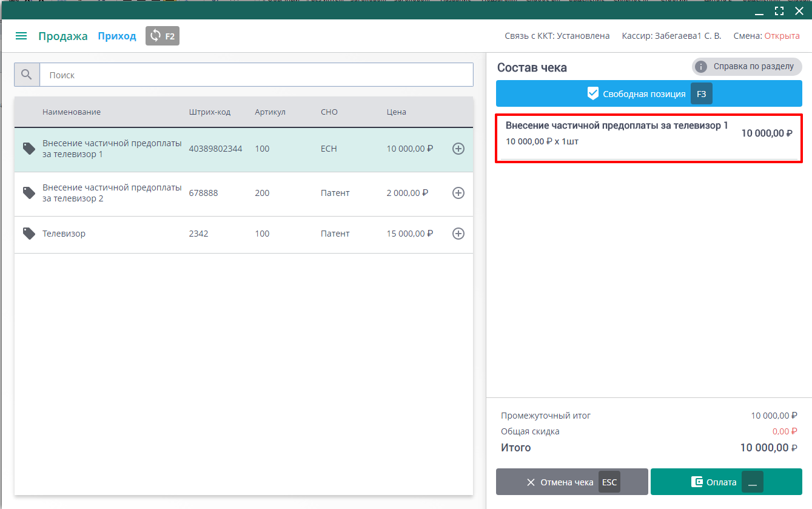Click Общая скидка value 0,00 ₽

785,431
